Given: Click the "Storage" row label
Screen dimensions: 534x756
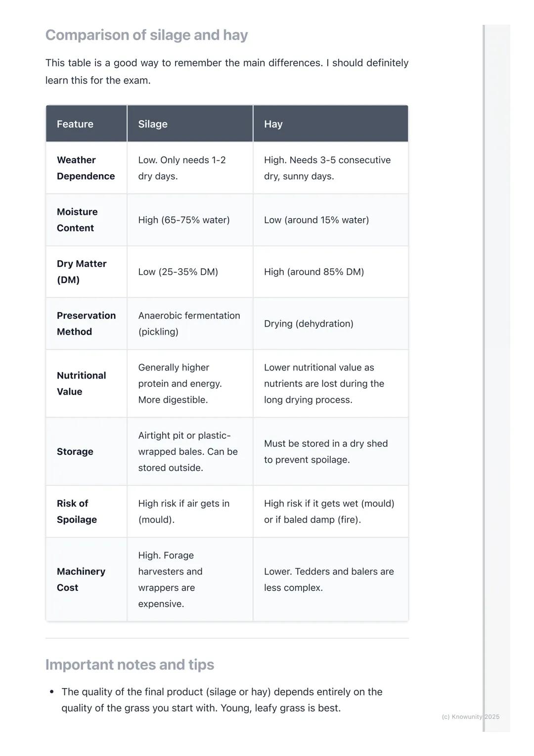Looking at the screenshot, I should 75,452.
